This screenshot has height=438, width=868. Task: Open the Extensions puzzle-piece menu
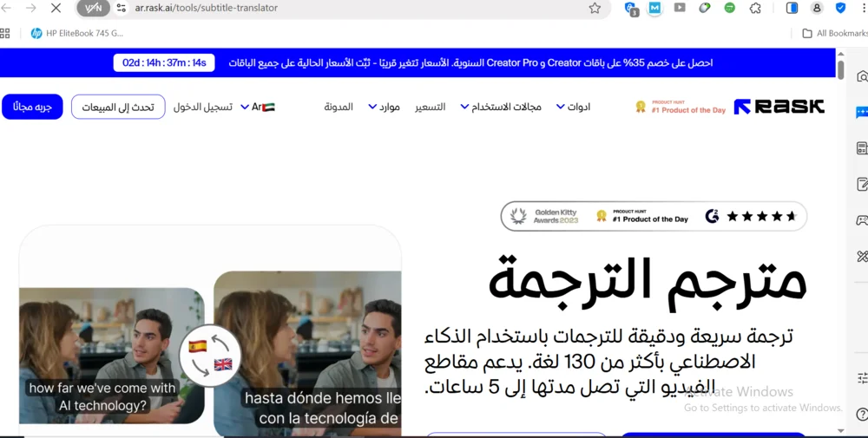click(755, 8)
